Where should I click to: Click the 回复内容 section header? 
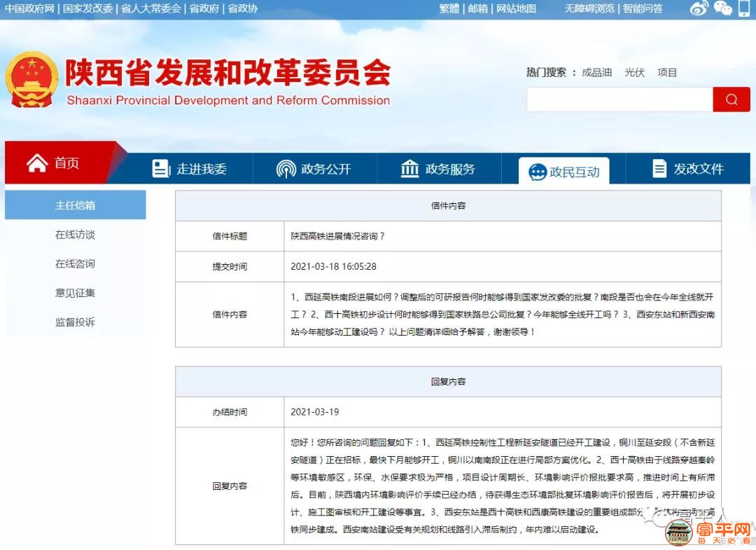(x=449, y=382)
